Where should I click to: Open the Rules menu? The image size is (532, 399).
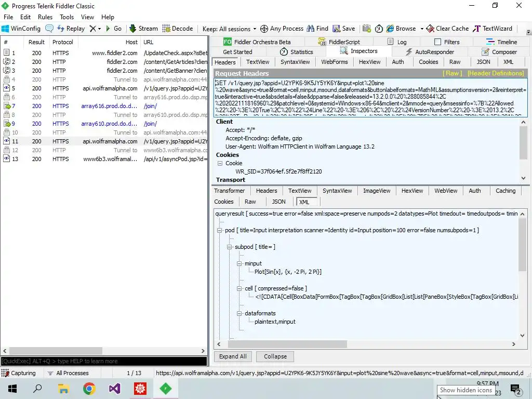45,17
